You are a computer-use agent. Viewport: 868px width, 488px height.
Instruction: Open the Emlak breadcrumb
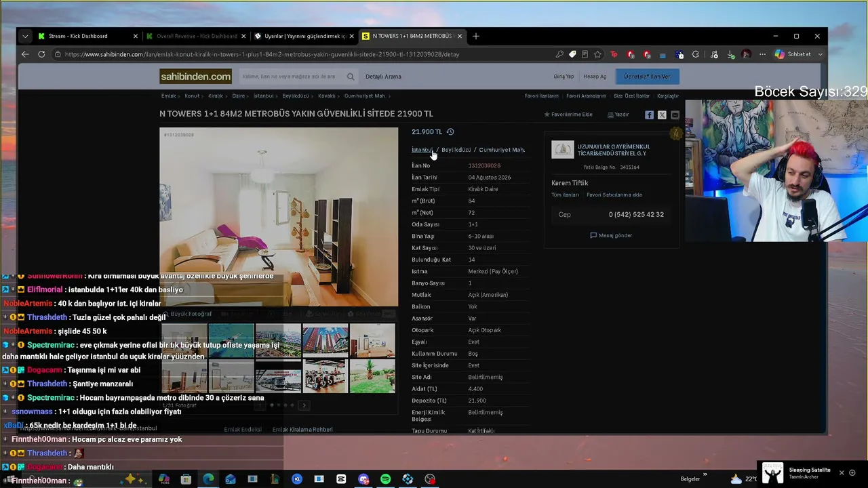point(168,96)
